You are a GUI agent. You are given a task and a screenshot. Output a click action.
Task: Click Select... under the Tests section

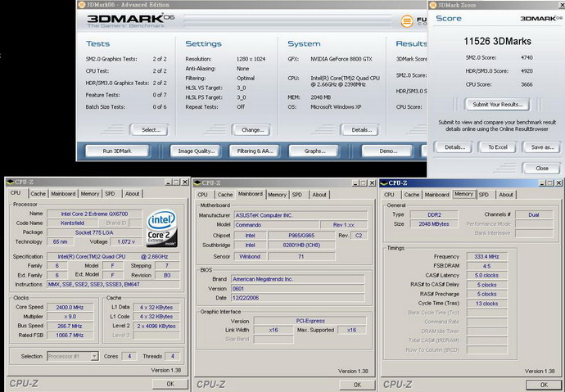click(x=151, y=129)
